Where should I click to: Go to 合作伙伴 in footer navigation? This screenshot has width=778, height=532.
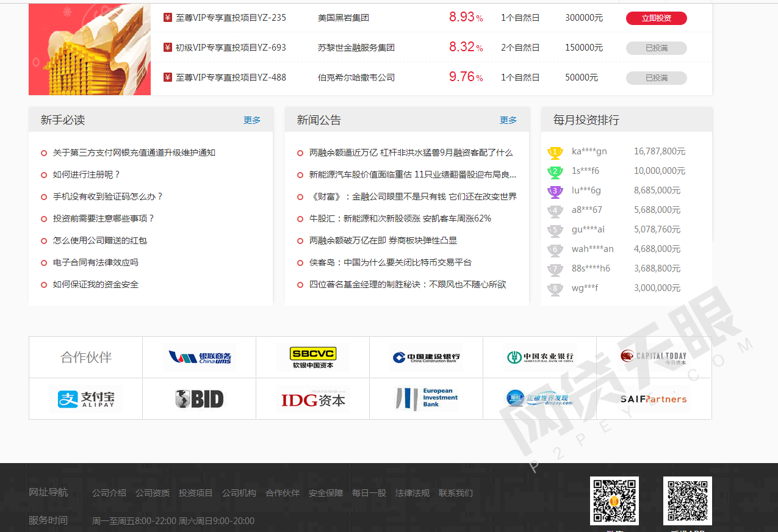(x=283, y=493)
